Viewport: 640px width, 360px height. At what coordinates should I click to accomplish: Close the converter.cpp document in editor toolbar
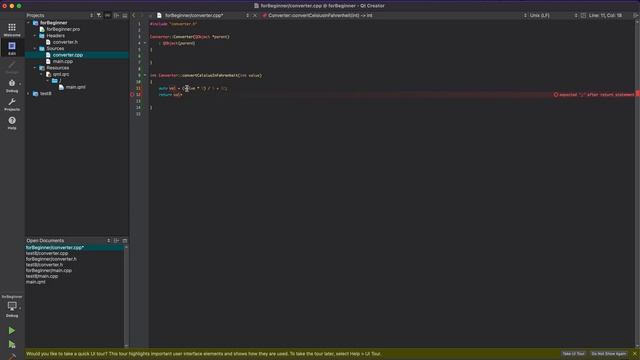point(255,15)
